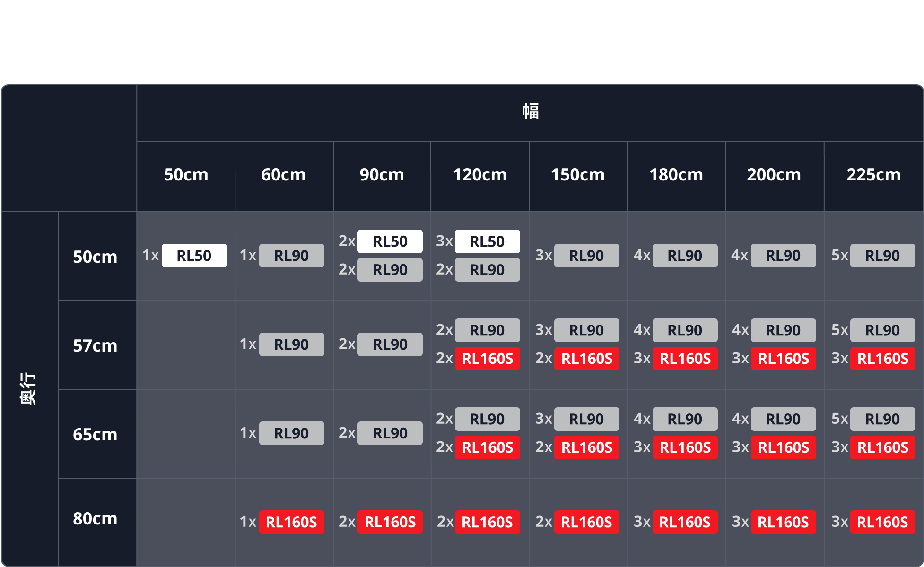Select the white RL50 badge in 90cm column
This screenshot has width=924, height=567.
(390, 241)
